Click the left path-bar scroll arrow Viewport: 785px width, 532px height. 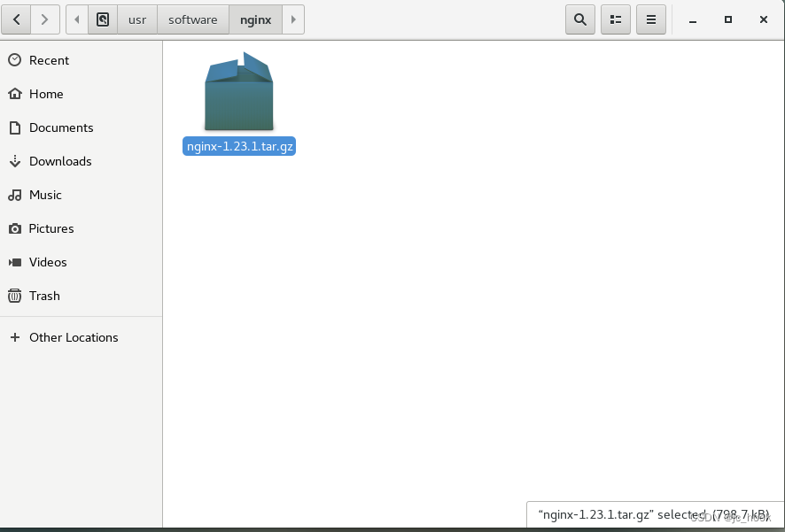point(77,19)
